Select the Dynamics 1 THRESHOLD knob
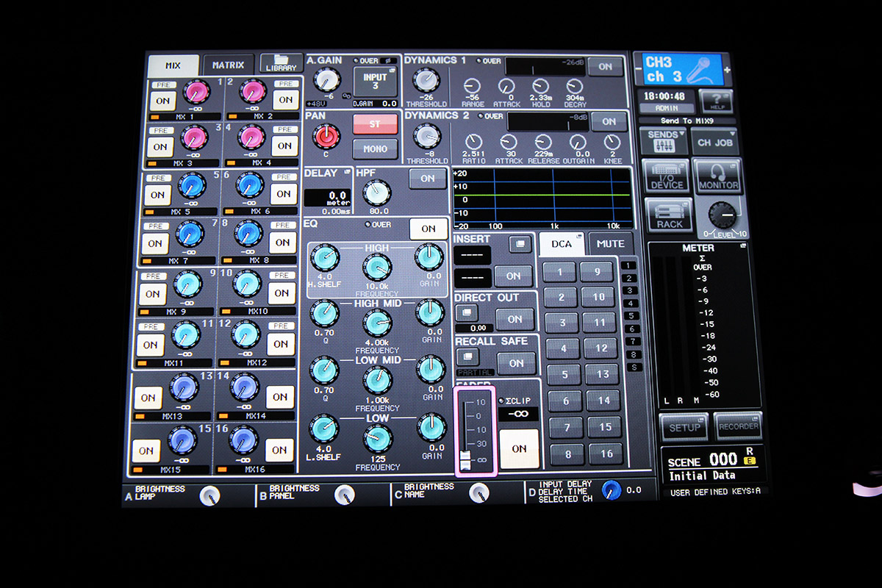 (x=426, y=81)
